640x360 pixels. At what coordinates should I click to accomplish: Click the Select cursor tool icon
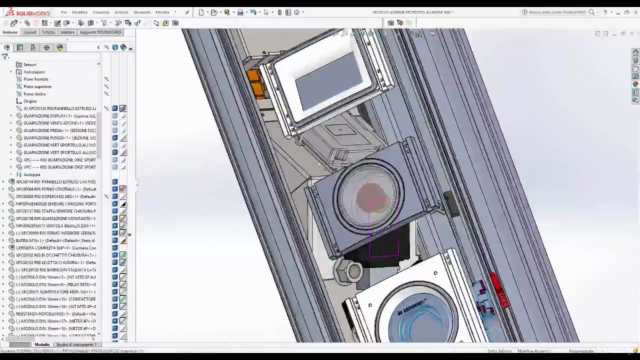(x=266, y=12)
